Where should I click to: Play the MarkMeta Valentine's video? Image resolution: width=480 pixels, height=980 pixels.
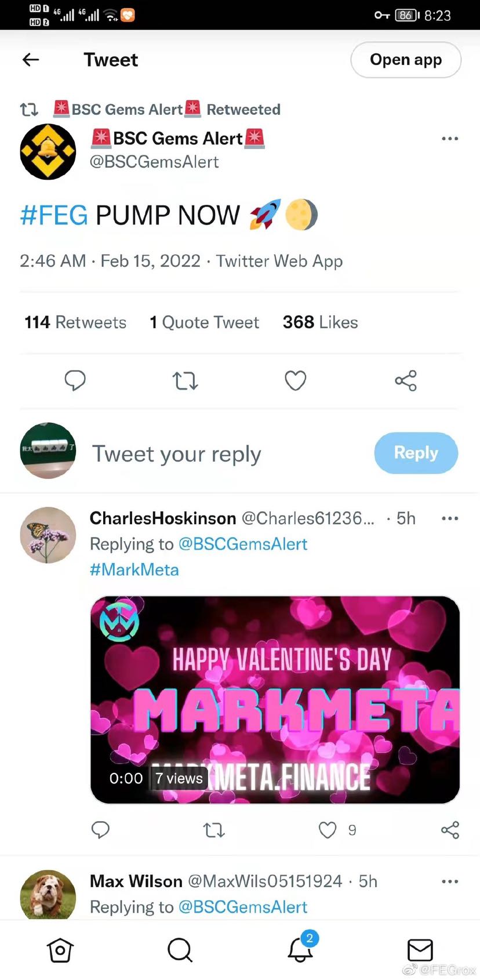(275, 699)
